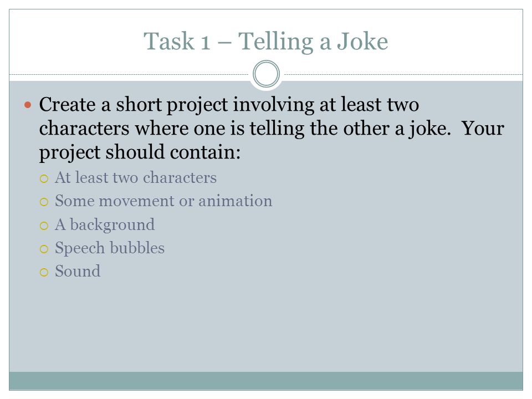Click the line 'project should contain:'

click(x=140, y=152)
